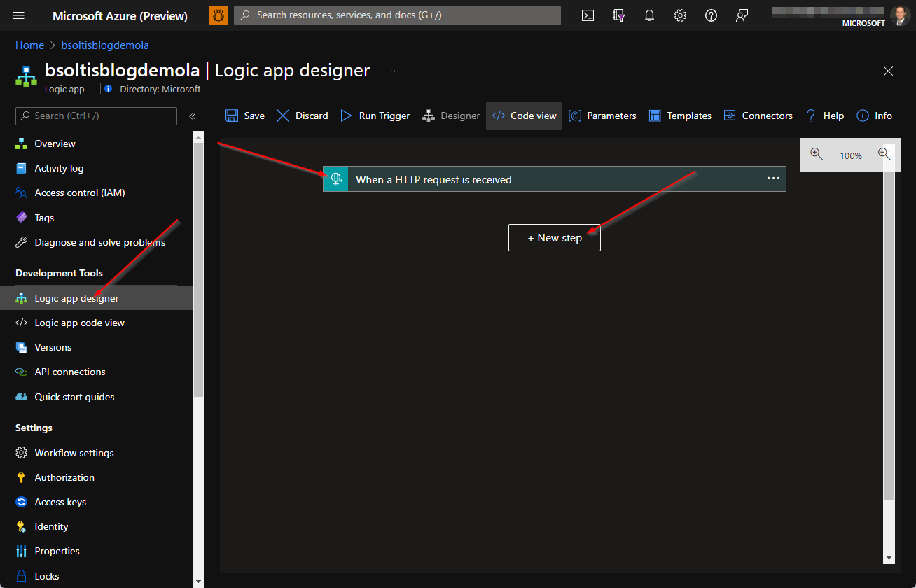This screenshot has height=588, width=916.
Task: Zoom in using the magnifier plus icon
Action: point(817,155)
